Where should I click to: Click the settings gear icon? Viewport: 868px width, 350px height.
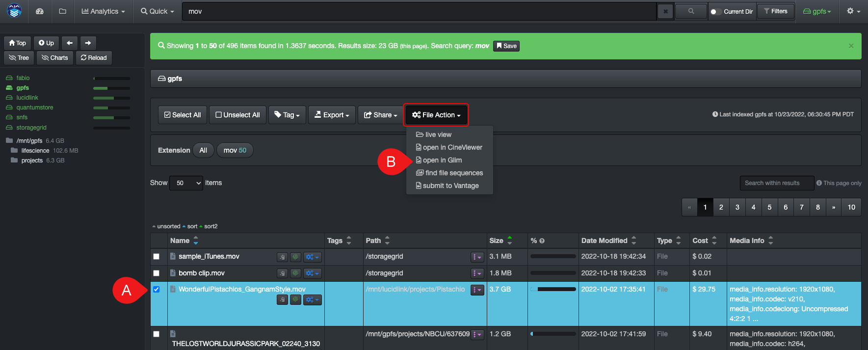click(853, 11)
